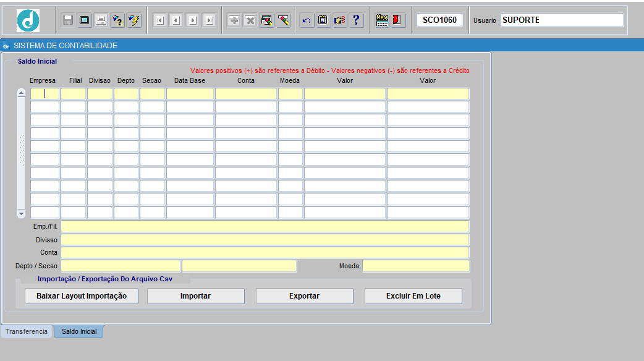Open help with question mark icon

pos(356,20)
